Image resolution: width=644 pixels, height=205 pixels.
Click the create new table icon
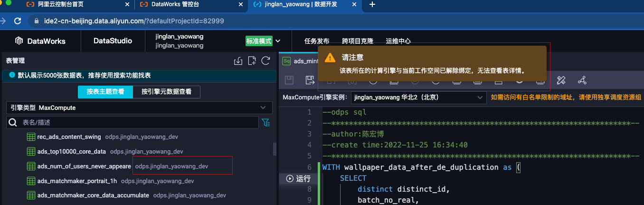(x=252, y=61)
